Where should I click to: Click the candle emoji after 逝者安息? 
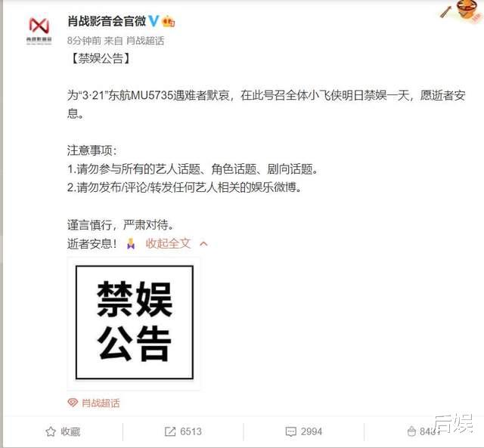[131, 243]
